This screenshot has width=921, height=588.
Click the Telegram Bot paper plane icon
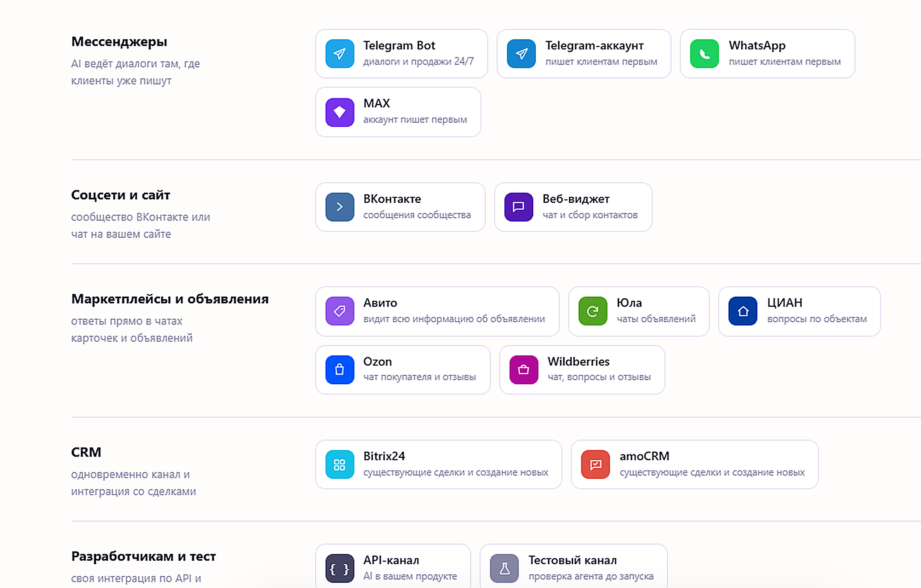[x=340, y=54]
